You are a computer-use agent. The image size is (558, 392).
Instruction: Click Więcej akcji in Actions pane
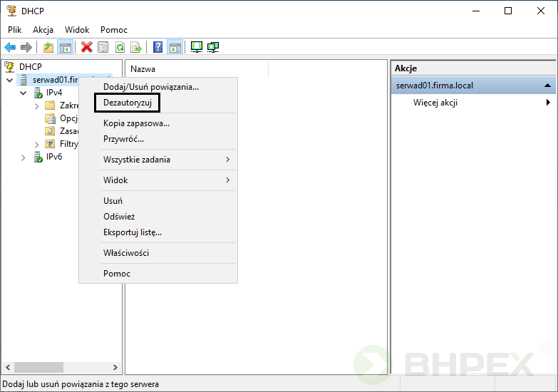point(435,103)
